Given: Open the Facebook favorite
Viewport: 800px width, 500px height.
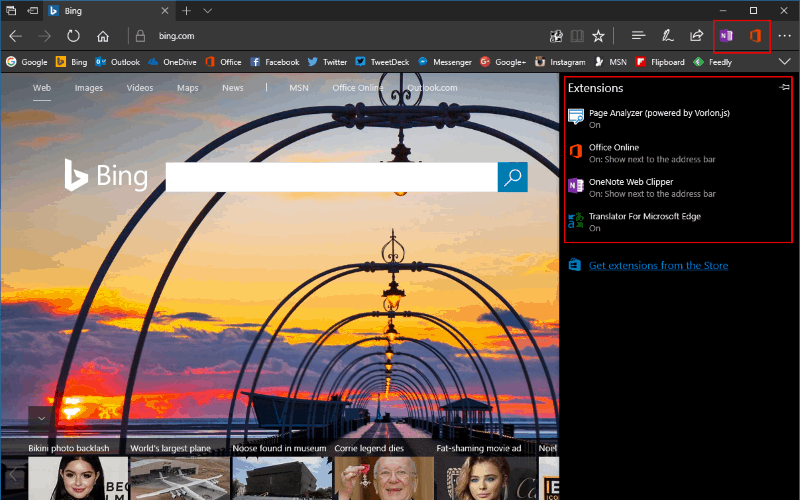Looking at the screenshot, I should (274, 62).
